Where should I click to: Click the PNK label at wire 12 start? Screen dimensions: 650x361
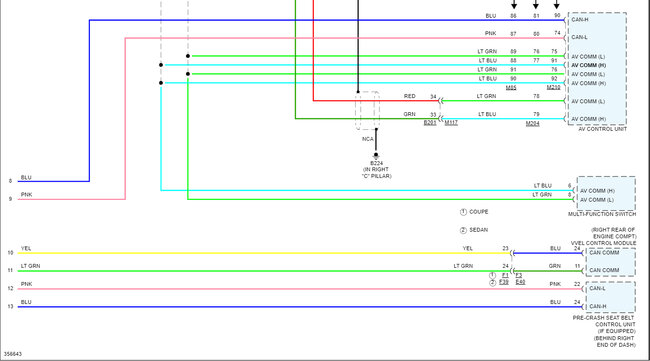[26, 284]
